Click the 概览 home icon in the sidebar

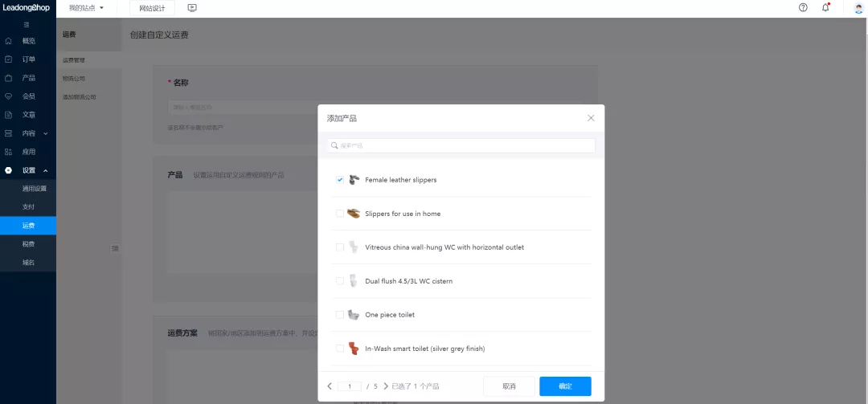(x=8, y=41)
